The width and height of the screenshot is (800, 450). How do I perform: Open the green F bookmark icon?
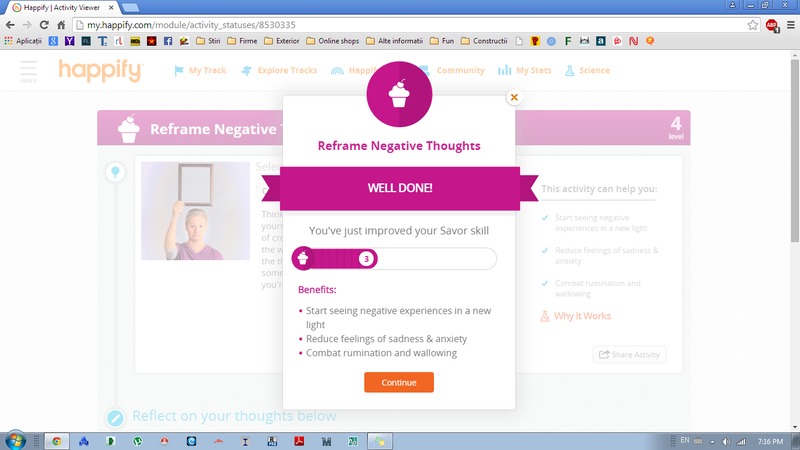point(568,41)
